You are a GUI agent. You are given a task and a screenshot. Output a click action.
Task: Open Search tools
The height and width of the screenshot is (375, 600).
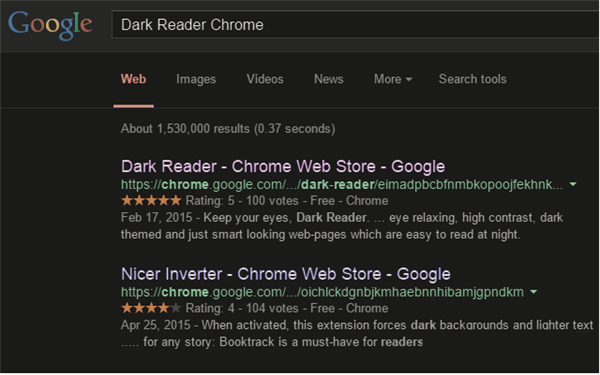coord(473,79)
